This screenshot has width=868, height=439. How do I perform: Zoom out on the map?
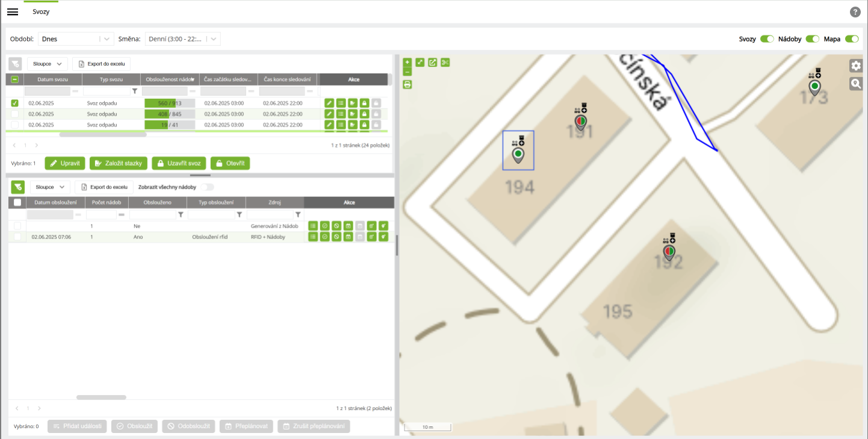point(408,72)
